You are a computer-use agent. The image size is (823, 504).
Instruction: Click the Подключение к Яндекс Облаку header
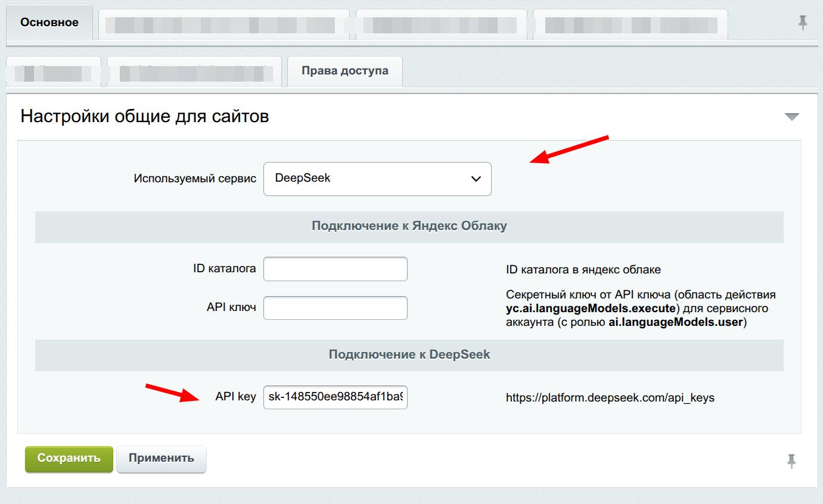(409, 226)
